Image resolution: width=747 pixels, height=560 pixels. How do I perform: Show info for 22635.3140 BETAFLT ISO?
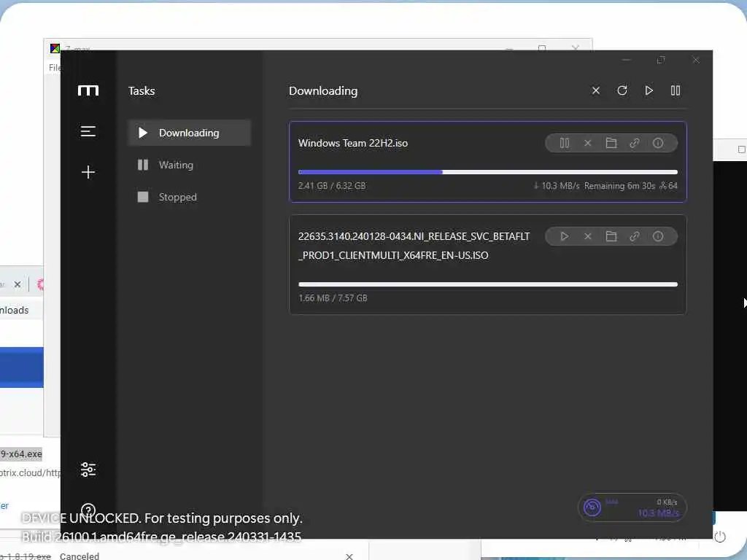658,236
